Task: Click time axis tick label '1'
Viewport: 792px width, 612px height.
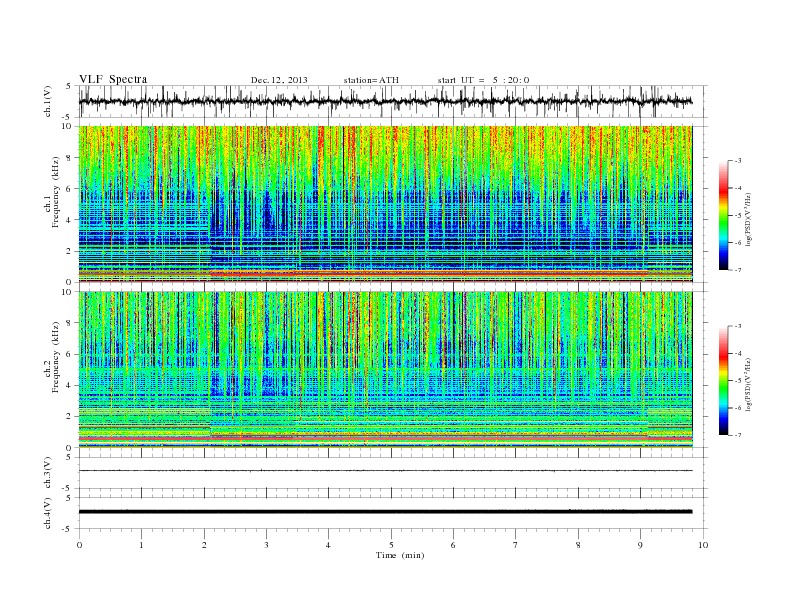Action: (141, 545)
